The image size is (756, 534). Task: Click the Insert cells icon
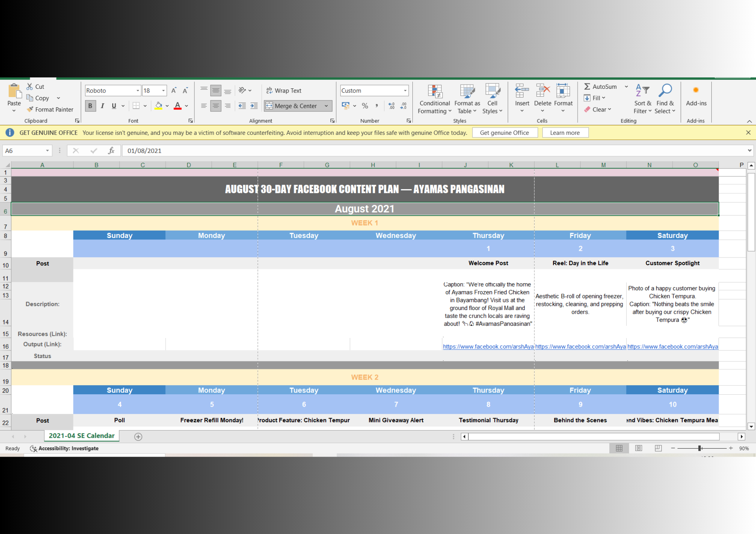pyautogui.click(x=522, y=91)
